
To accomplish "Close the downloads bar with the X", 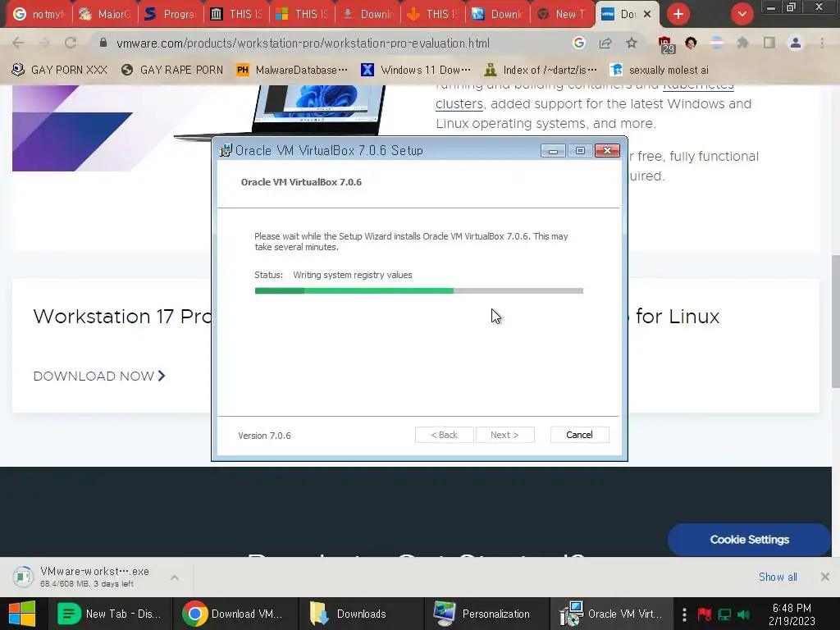I will point(825,577).
